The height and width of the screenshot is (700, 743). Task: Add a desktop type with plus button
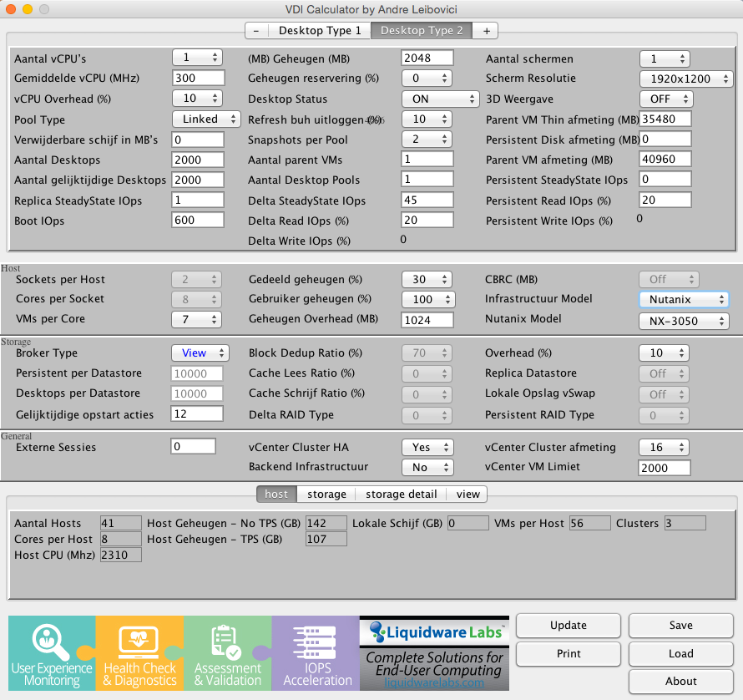tap(486, 31)
